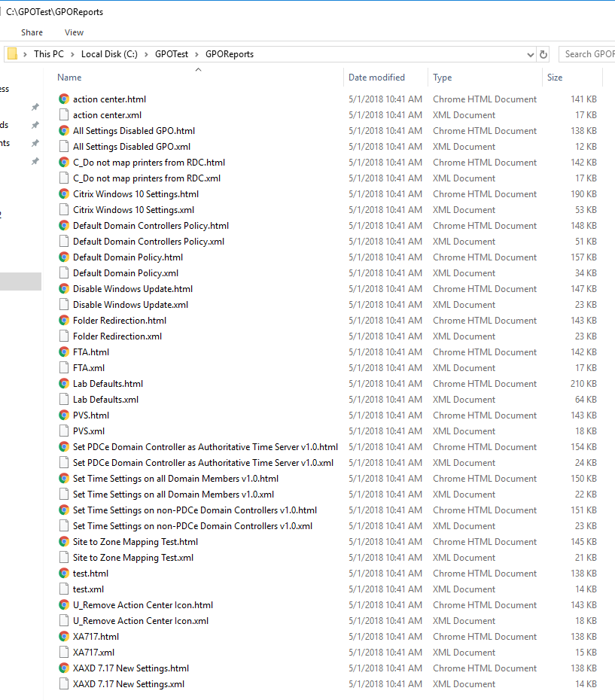Sort files by Date modified column
Viewport: 615px width, 700px height.
pyautogui.click(x=376, y=78)
